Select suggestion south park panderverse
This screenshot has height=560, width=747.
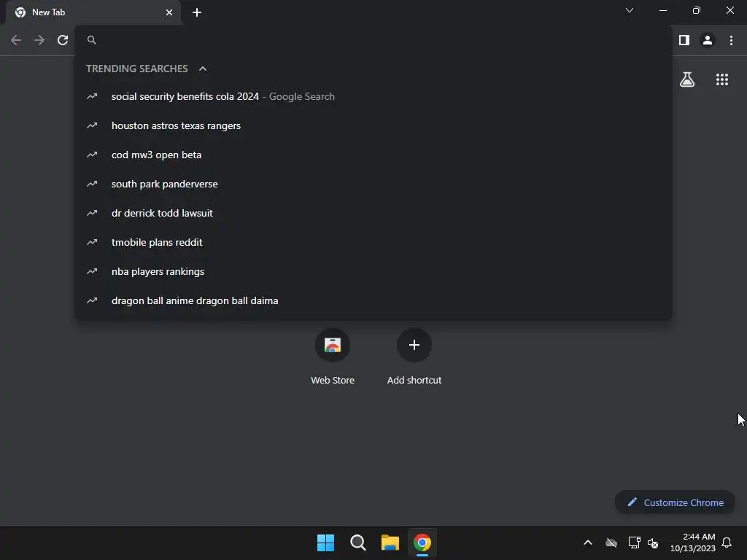pos(373,184)
